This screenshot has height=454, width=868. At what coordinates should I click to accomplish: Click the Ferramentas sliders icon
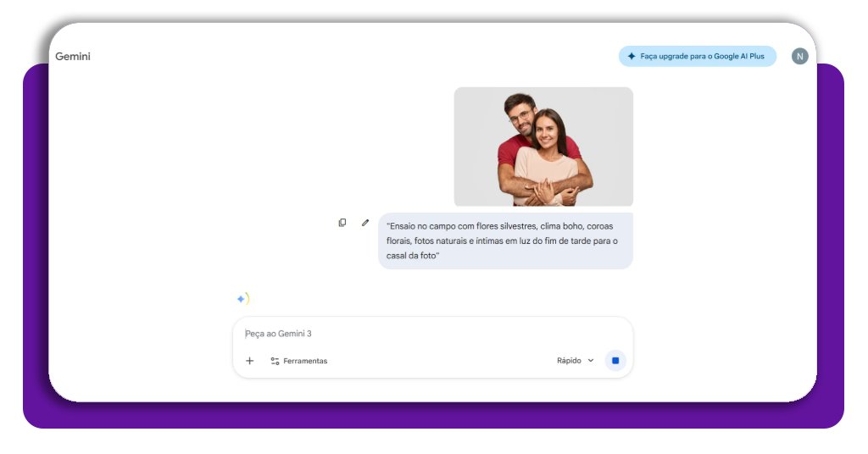pos(275,361)
